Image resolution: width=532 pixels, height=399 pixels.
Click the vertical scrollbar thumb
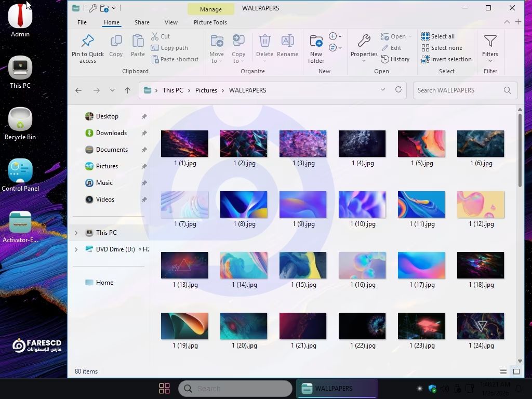click(x=520, y=151)
